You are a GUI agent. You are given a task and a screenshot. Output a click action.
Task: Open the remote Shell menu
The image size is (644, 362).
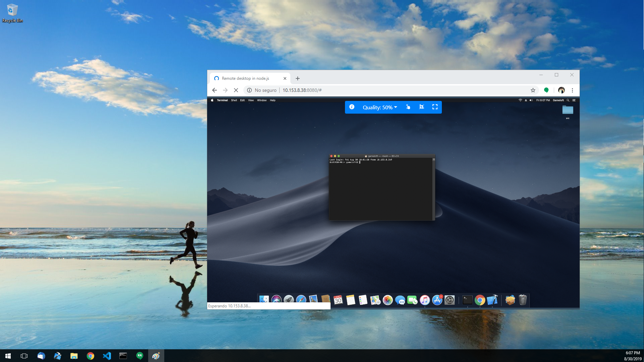tap(234, 100)
